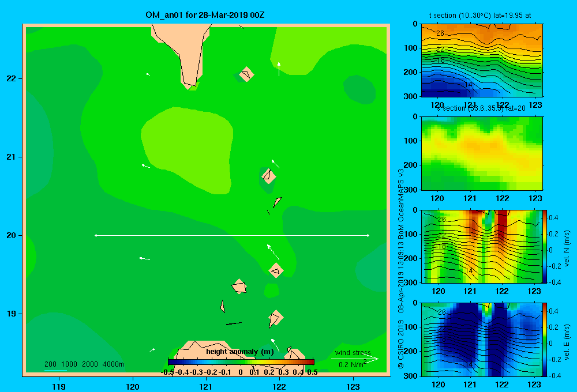Click the "0.4" tick on the vel. E colorbar
The height and width of the screenshot is (392, 577).
pos(553,311)
